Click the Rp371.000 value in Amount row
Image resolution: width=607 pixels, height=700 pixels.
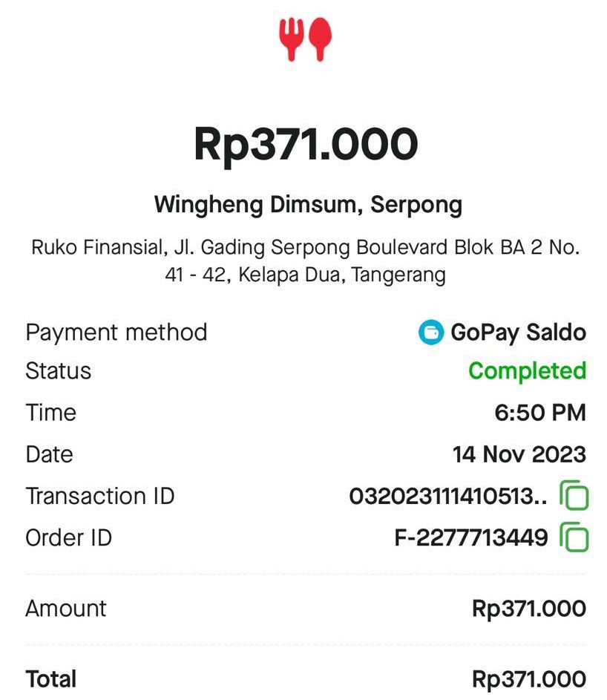click(528, 609)
